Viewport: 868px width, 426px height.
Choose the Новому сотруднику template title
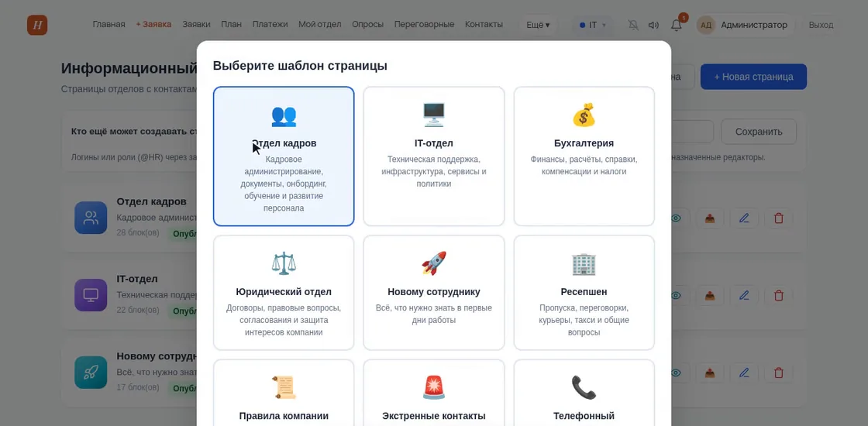pos(434,291)
